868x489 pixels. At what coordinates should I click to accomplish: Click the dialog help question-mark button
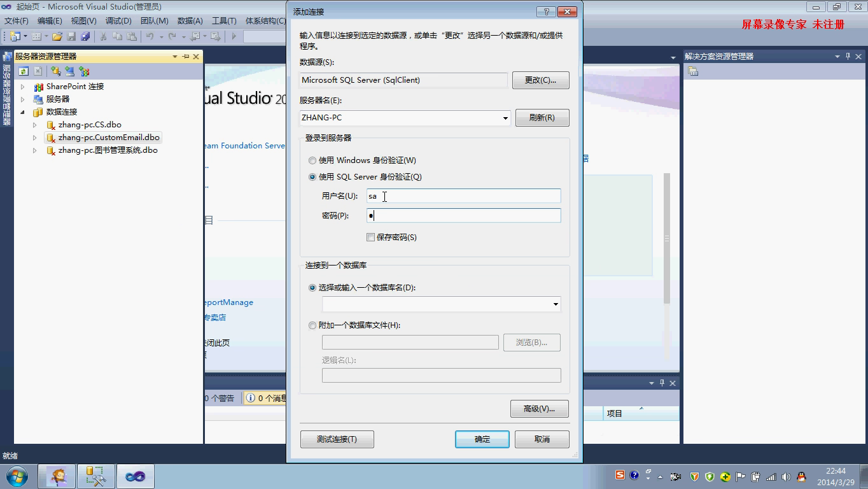[546, 11]
